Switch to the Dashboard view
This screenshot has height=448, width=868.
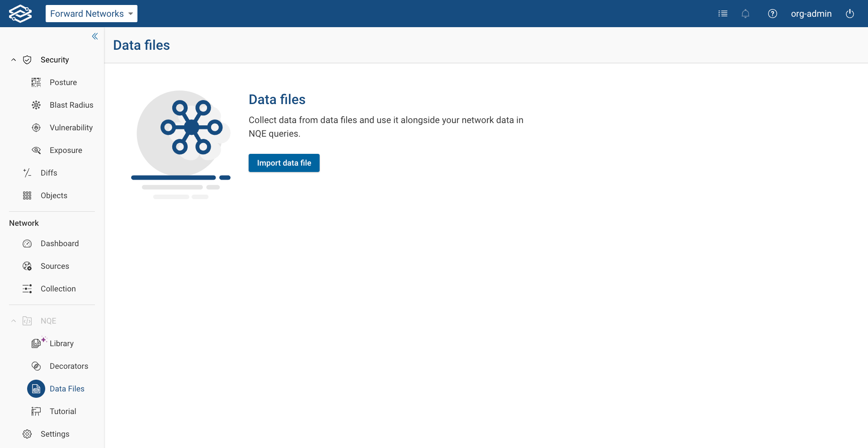pos(60,243)
